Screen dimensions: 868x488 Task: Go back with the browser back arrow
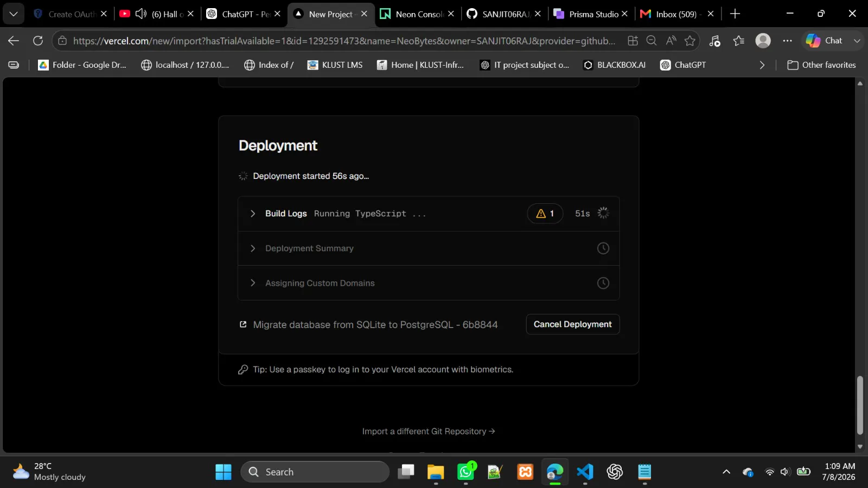pyautogui.click(x=14, y=41)
